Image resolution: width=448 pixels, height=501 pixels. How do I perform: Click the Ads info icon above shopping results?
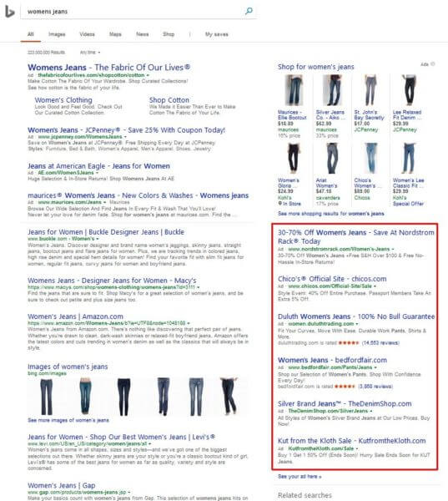coord(433,64)
